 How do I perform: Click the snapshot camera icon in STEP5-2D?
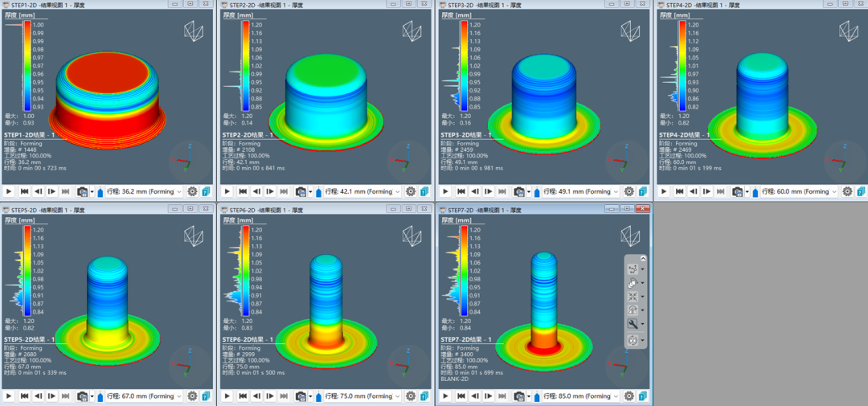point(83,396)
